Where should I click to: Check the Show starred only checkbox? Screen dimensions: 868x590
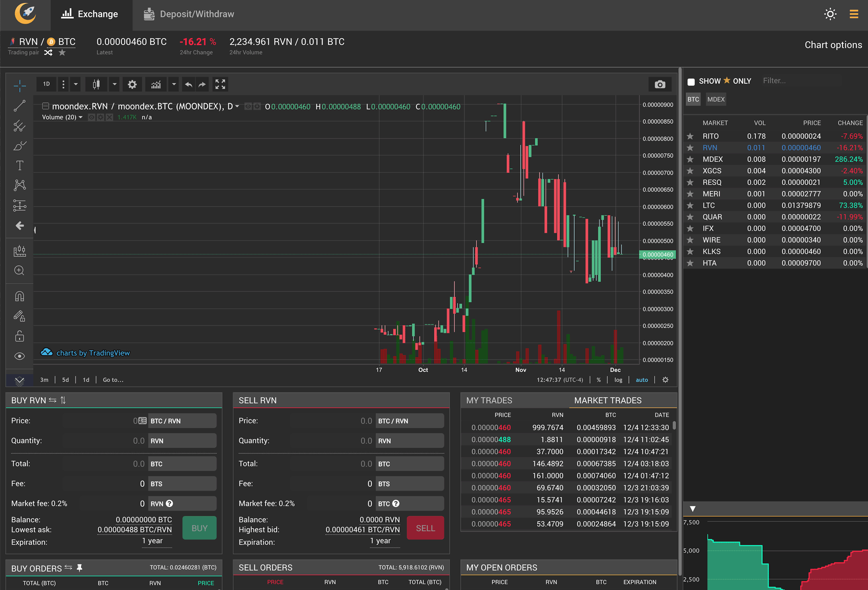pyautogui.click(x=691, y=82)
